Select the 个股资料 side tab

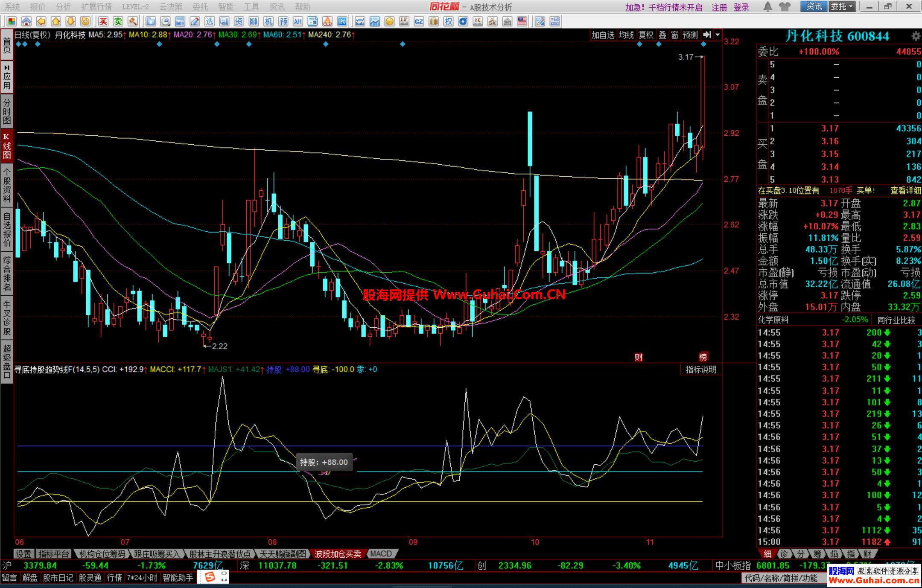7,185
